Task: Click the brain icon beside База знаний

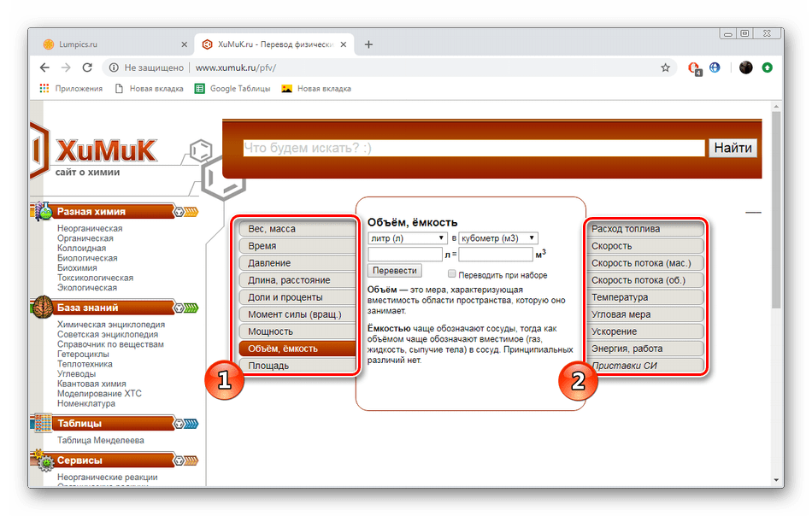Action: [x=43, y=307]
